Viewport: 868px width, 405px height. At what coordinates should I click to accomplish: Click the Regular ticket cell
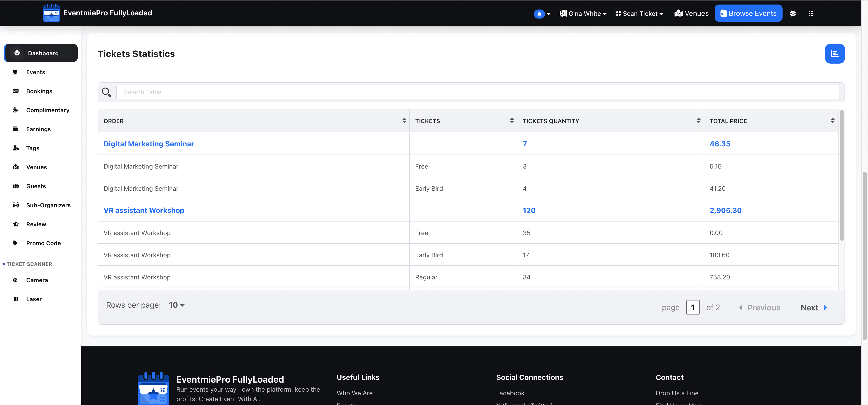coord(426,277)
